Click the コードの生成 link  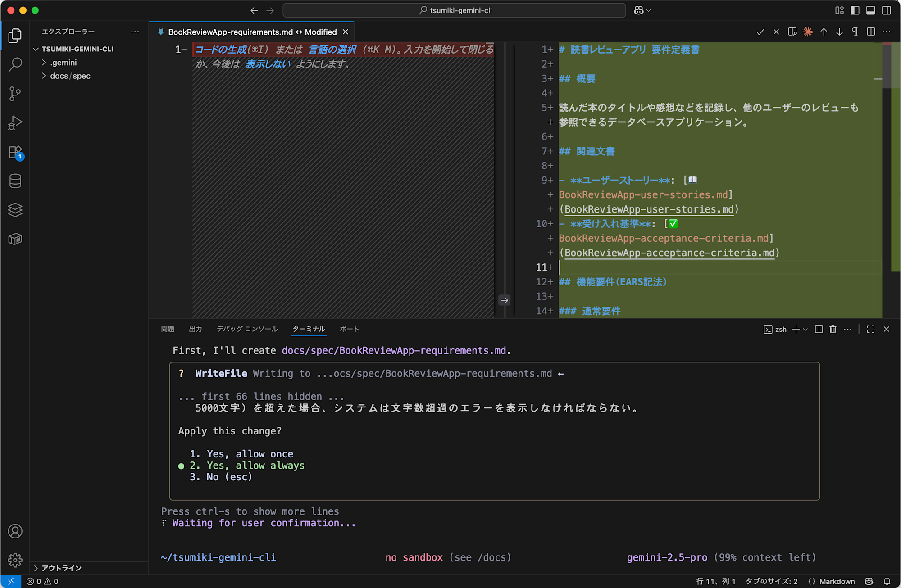(x=221, y=50)
